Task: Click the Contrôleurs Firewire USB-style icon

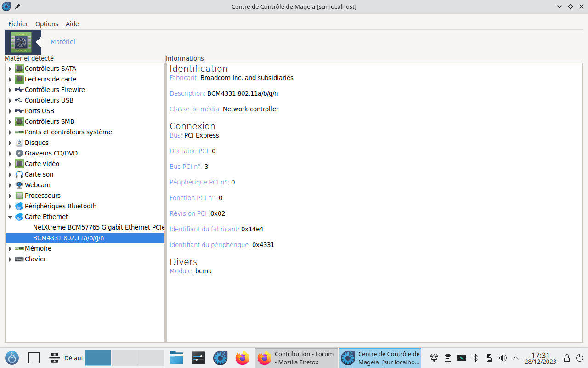Action: click(19, 90)
